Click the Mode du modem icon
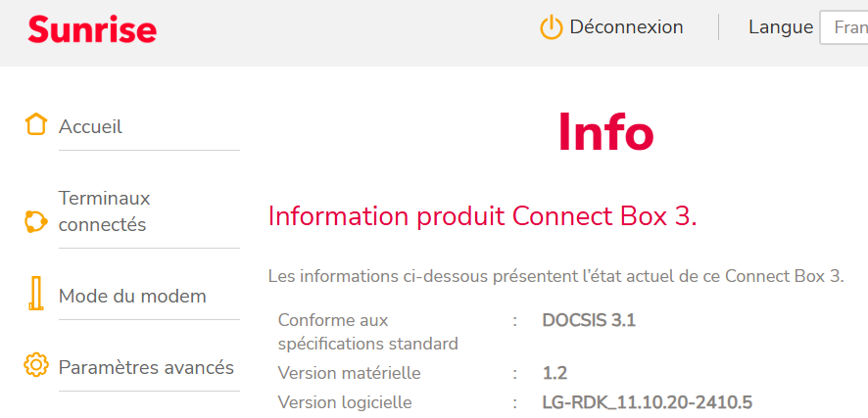Screen dimensions: 868x418 click(36, 294)
